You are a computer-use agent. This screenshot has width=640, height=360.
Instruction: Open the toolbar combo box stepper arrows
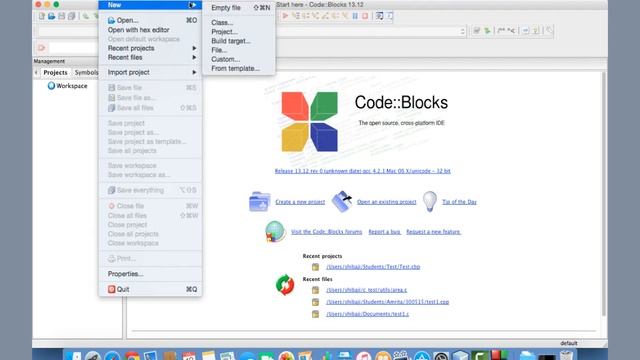coord(462,31)
